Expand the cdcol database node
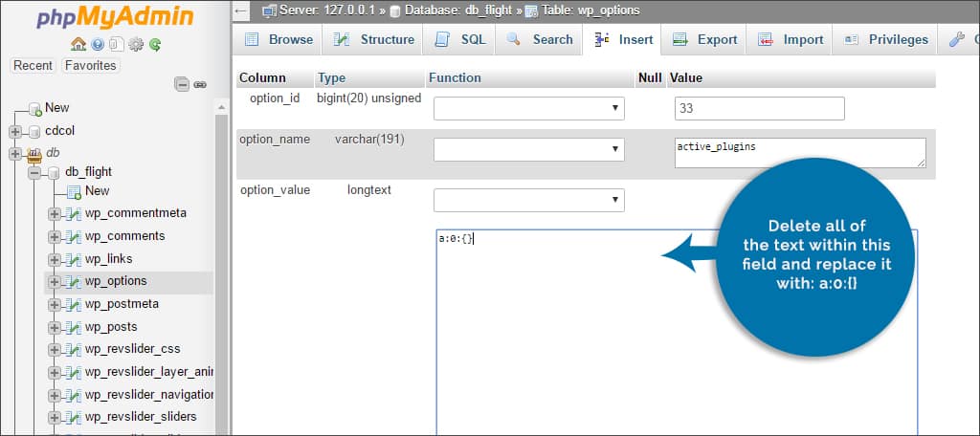The width and height of the screenshot is (980, 436). [x=15, y=132]
